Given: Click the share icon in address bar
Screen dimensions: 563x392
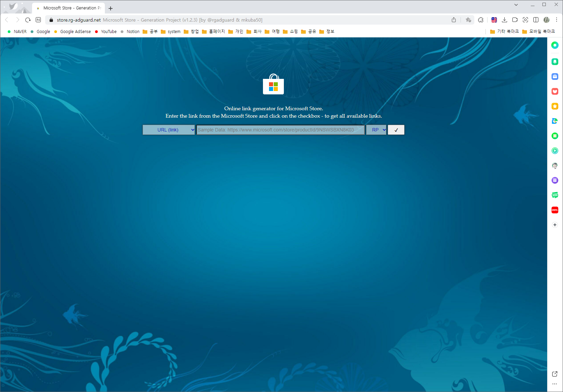Looking at the screenshot, I should point(454,20).
